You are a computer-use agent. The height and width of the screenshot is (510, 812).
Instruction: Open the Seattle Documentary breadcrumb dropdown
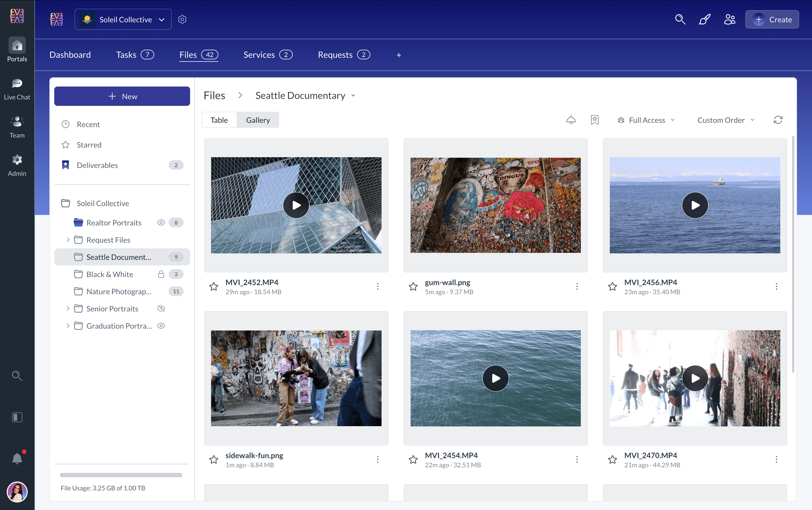(x=353, y=95)
